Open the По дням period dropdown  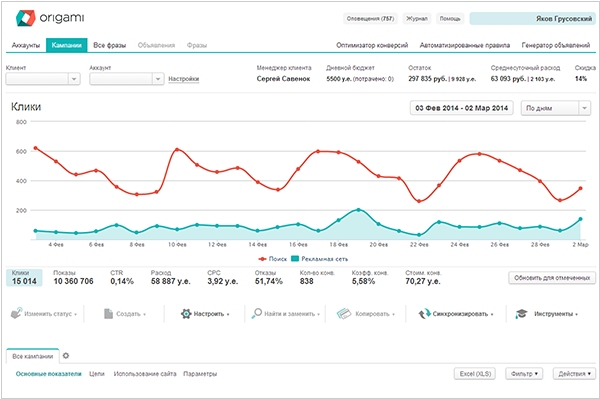click(556, 108)
